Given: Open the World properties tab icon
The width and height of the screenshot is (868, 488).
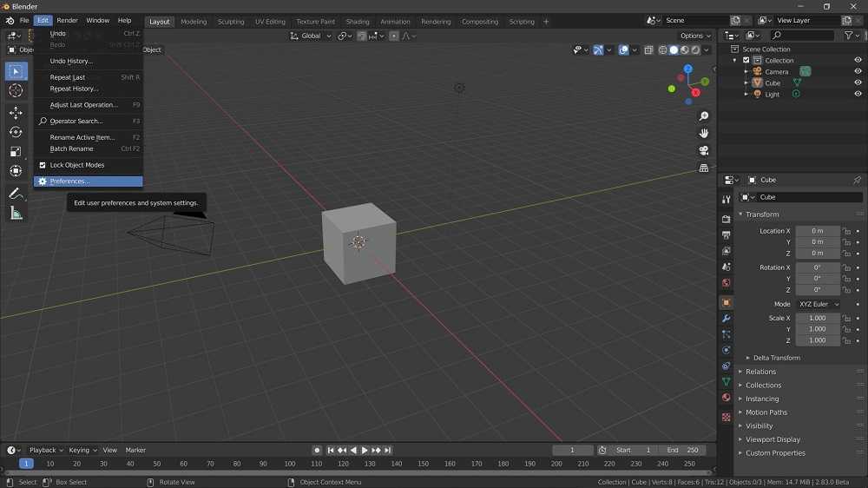Looking at the screenshot, I should [726, 283].
